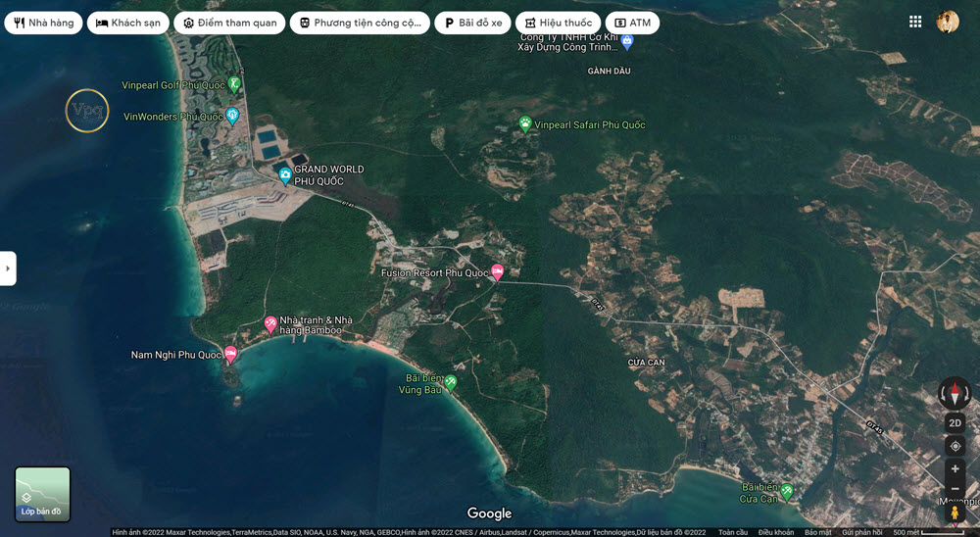Click the Vinpearl Golf Phú Quốc golf marker
980x537 pixels.
point(234,83)
